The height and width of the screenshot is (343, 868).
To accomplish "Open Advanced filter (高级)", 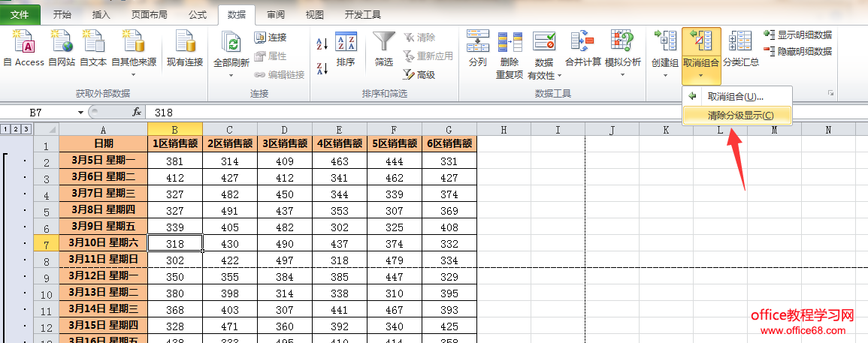I will tap(419, 75).
